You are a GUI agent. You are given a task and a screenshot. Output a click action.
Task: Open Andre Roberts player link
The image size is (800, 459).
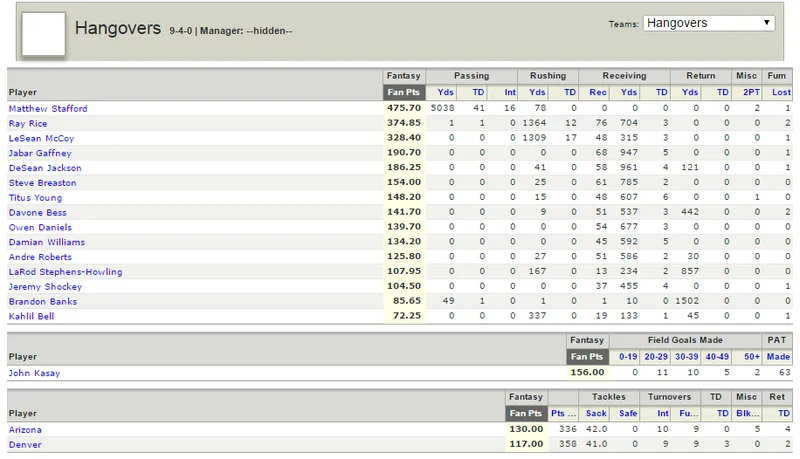[x=40, y=257]
